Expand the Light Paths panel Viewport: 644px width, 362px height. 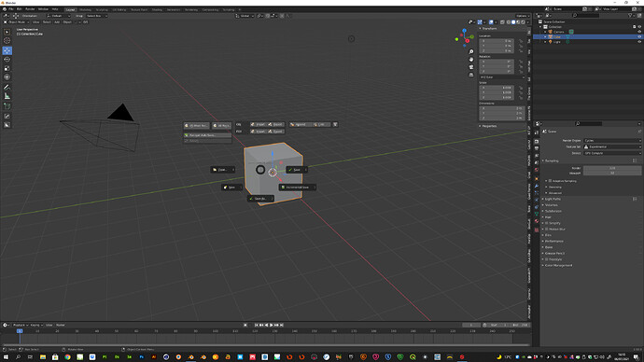point(553,199)
